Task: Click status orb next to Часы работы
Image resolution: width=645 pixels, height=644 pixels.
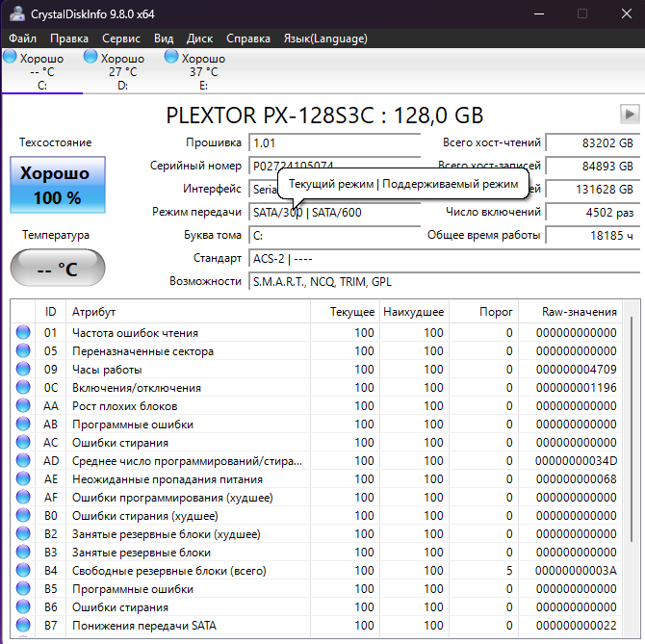Action: click(x=23, y=370)
